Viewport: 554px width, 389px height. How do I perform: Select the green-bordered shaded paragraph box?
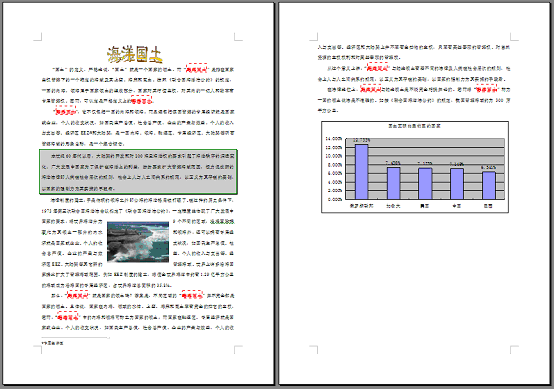pos(138,172)
